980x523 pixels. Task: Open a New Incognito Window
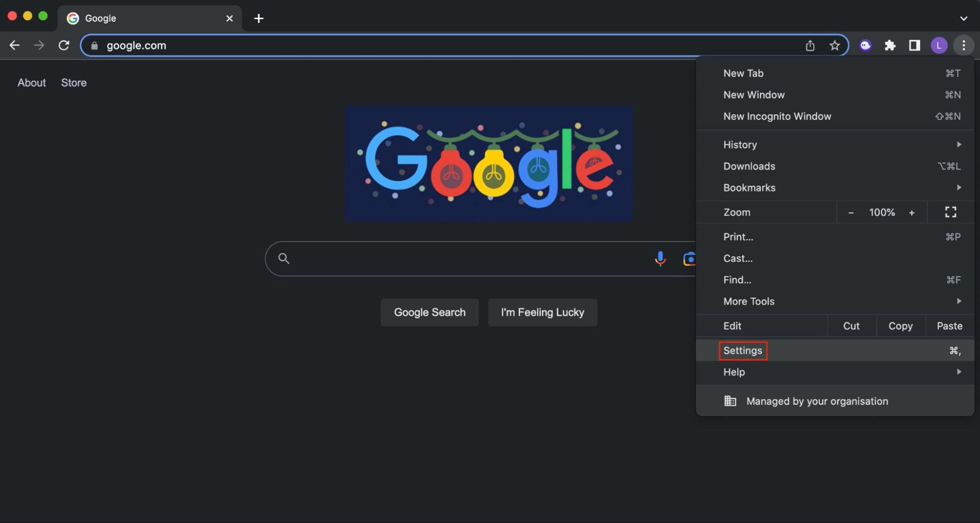coord(834,116)
